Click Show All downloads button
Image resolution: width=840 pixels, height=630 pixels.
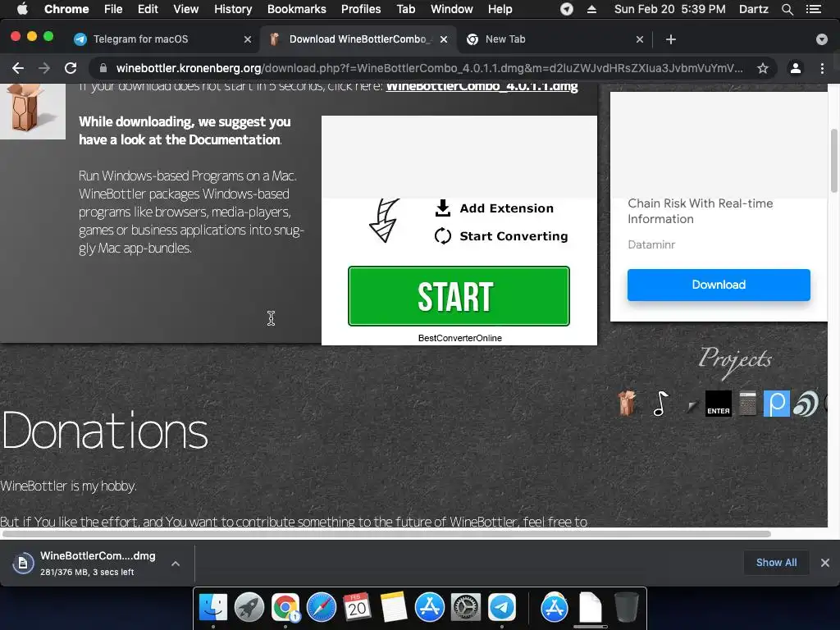pyautogui.click(x=776, y=563)
